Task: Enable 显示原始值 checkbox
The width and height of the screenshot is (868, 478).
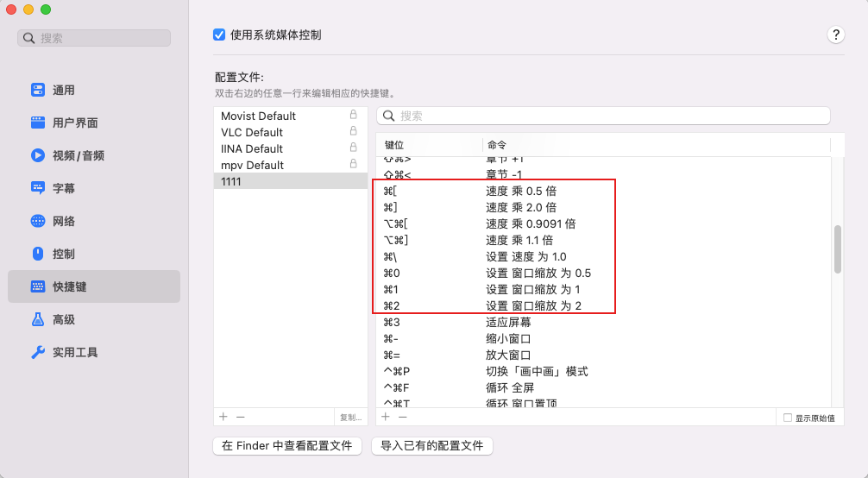Action: [x=787, y=418]
